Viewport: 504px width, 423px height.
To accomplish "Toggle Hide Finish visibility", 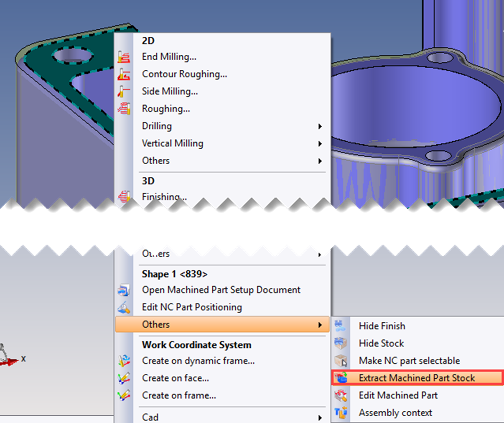I will pyautogui.click(x=381, y=326).
